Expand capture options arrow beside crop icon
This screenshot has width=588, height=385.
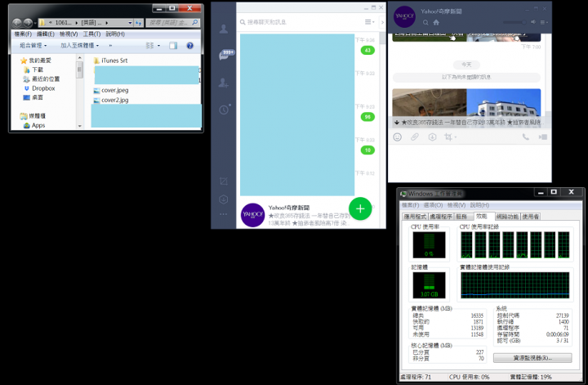[x=455, y=137]
